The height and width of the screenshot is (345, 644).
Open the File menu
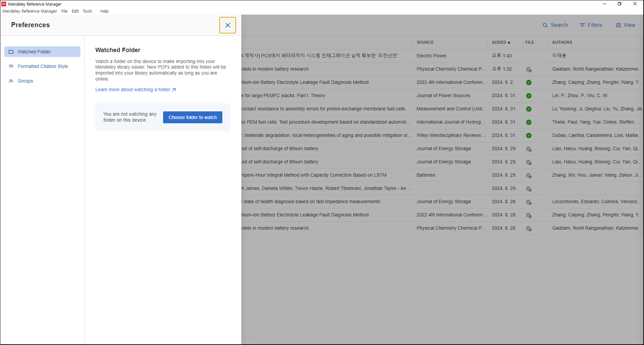point(64,11)
